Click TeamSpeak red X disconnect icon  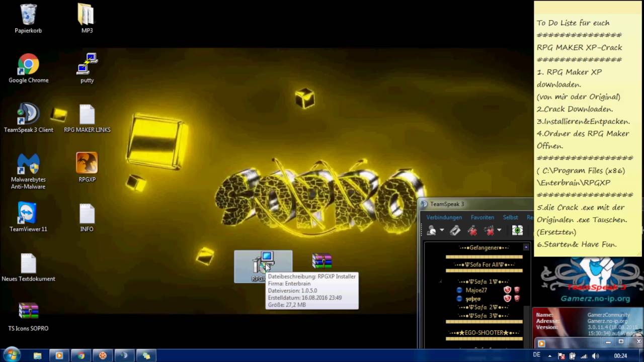472,230
